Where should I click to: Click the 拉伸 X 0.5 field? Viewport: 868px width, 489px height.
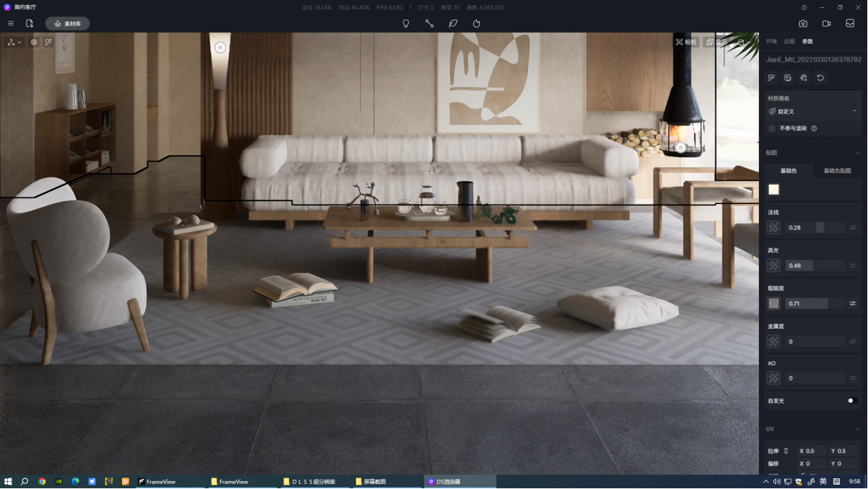point(812,451)
